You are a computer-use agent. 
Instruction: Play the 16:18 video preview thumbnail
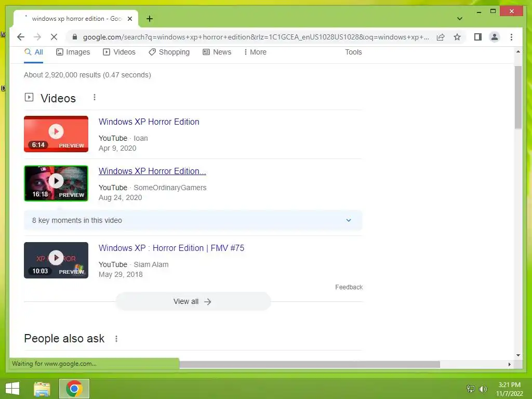[x=56, y=183]
